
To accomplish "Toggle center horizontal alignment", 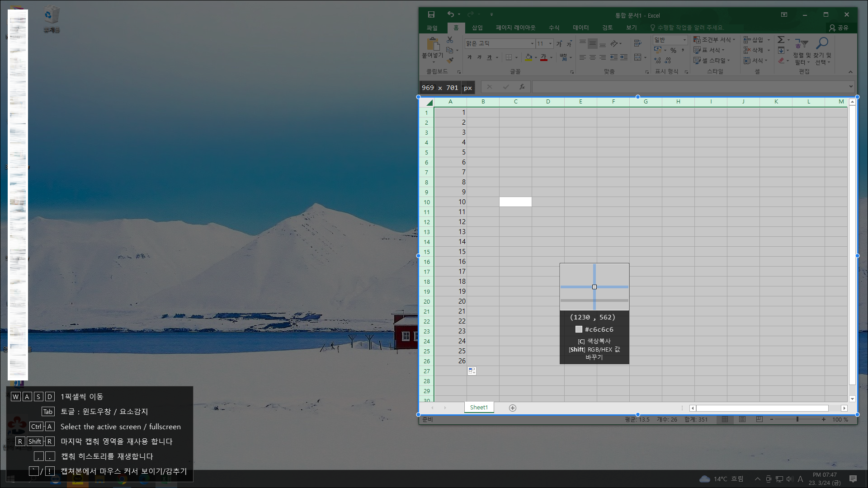I will coord(592,57).
